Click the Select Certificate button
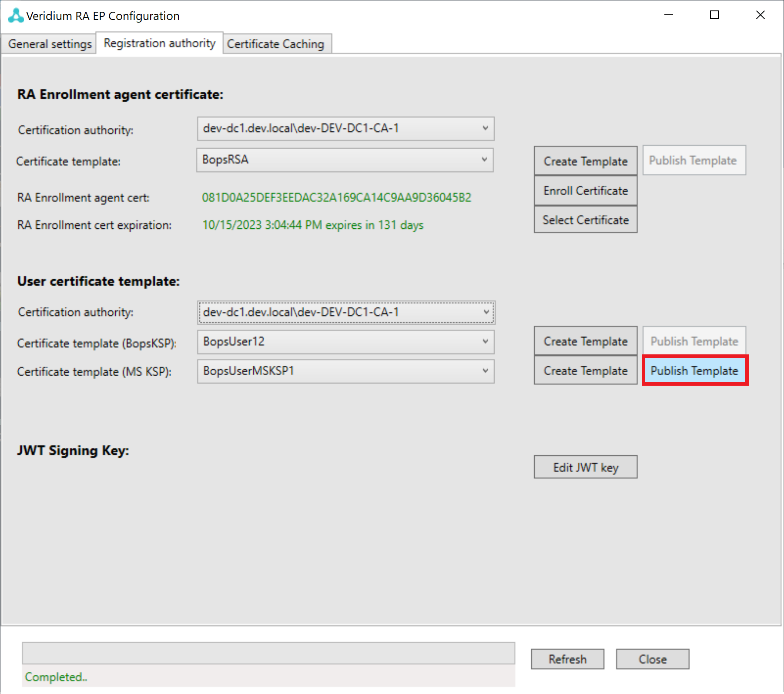Image resolution: width=784 pixels, height=694 pixels. [585, 220]
